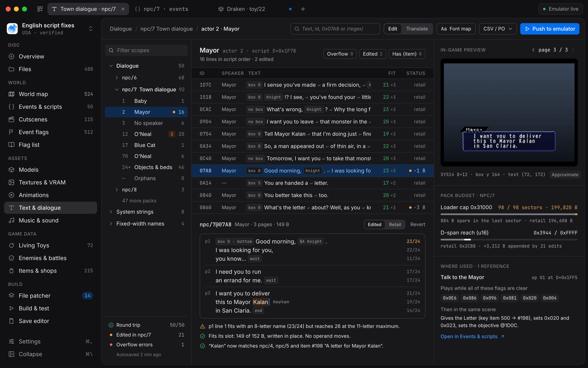Open Items & shops section
This screenshot has height=368, width=588.
tap(51, 271)
